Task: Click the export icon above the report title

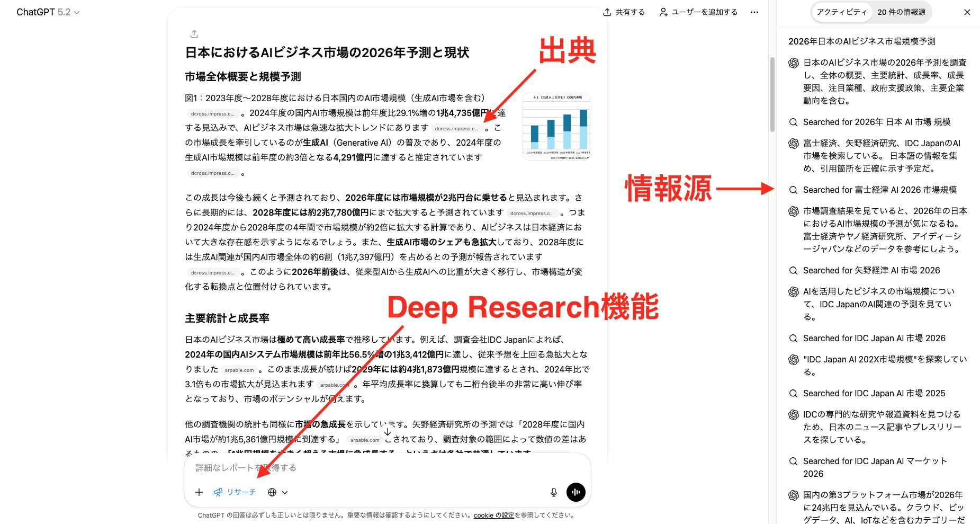Action: tap(194, 33)
